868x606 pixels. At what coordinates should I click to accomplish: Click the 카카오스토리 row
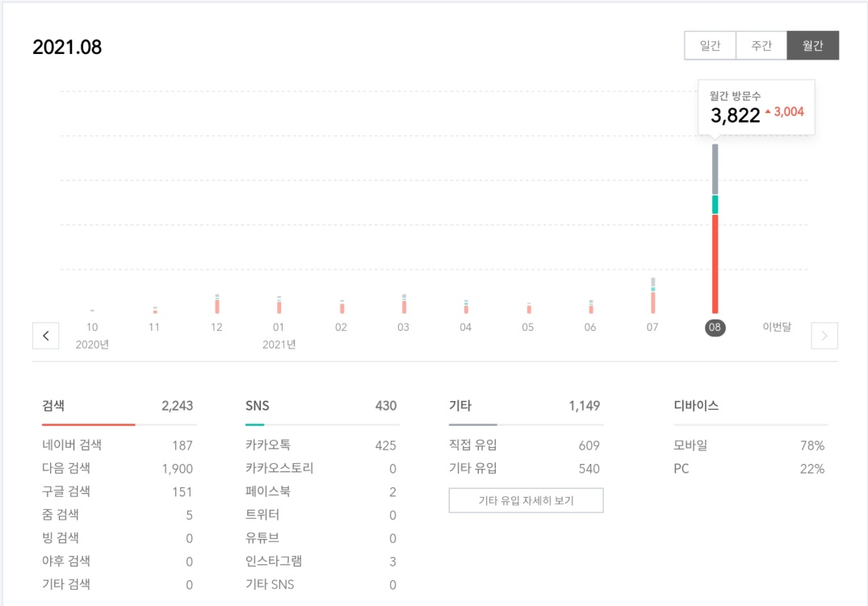point(321,468)
